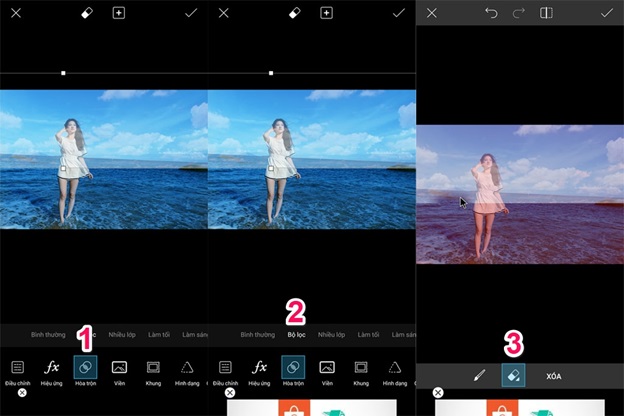Close the editor on the left screen
This screenshot has width=624, height=416.
point(16,13)
